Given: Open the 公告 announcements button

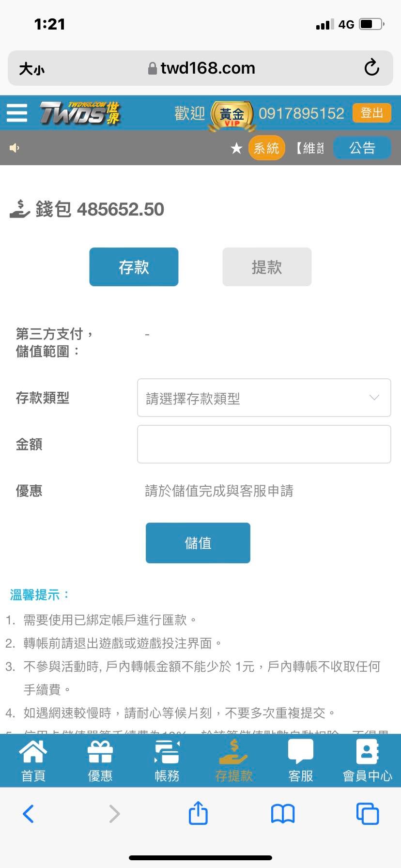Looking at the screenshot, I should click(362, 148).
